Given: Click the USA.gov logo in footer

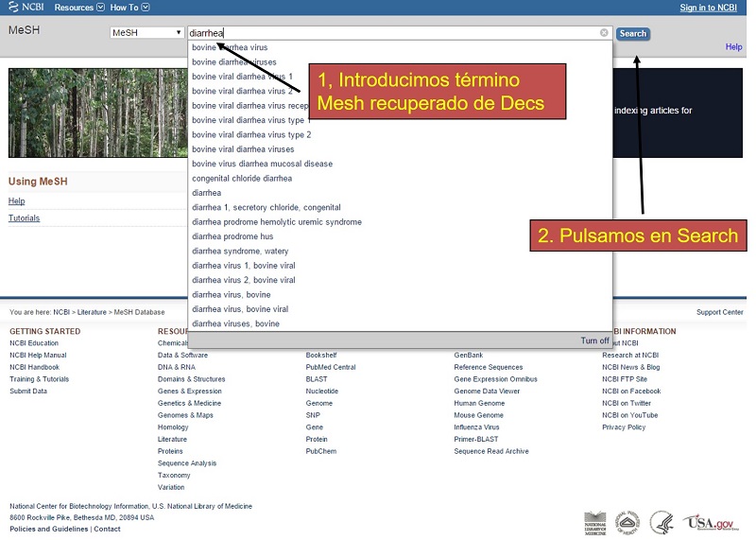Looking at the screenshot, I should coord(710,522).
